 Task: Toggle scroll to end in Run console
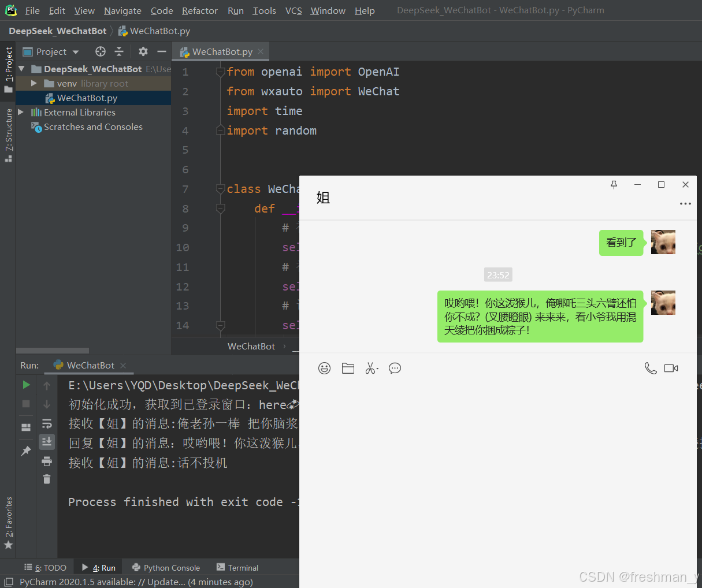tap(47, 442)
